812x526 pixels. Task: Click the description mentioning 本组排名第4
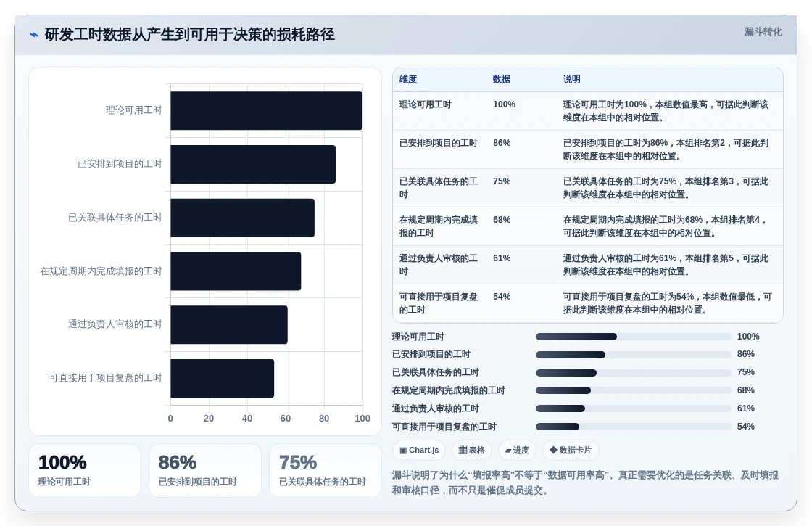click(666, 226)
